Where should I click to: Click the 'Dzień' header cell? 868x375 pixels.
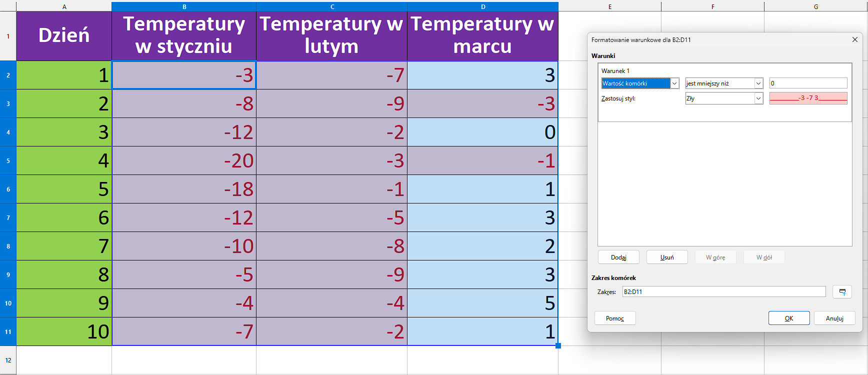pyautogui.click(x=64, y=36)
